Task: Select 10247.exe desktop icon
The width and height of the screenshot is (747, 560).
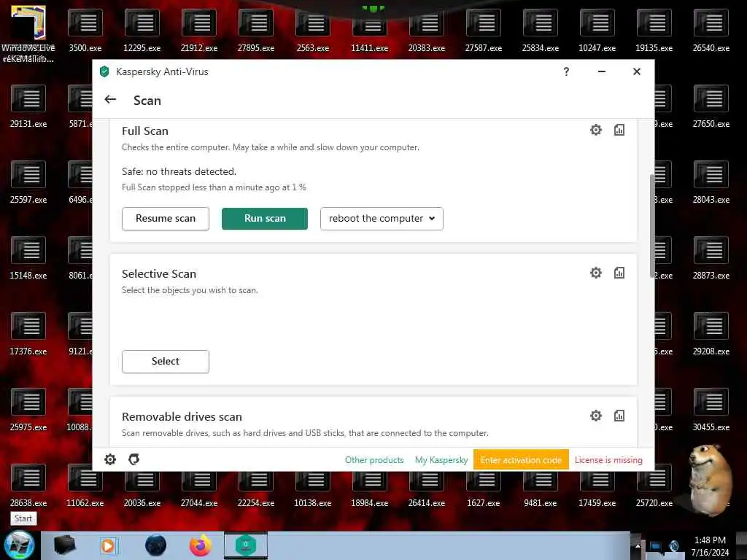Action: (597, 30)
